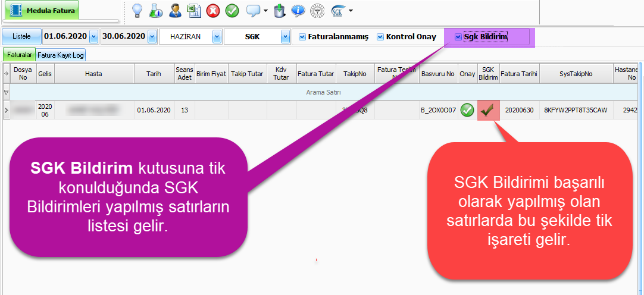Toggle the Sgk Bildirim checkbox

(458, 37)
